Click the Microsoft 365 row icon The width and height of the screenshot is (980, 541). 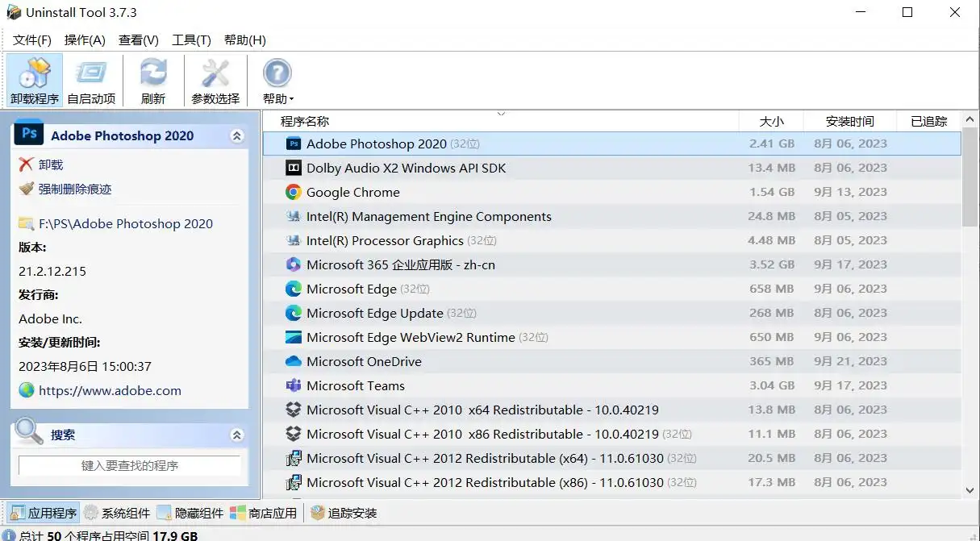(294, 264)
